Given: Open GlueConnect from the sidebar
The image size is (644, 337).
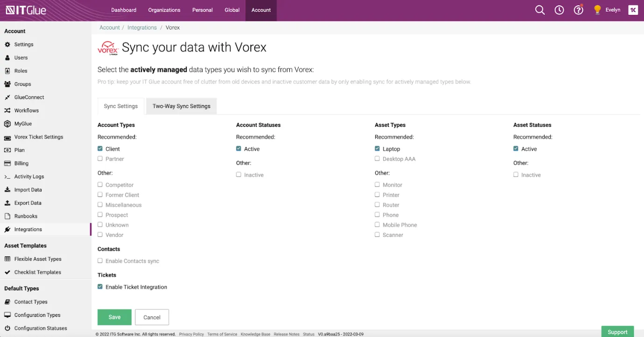Looking at the screenshot, I should coord(29,98).
